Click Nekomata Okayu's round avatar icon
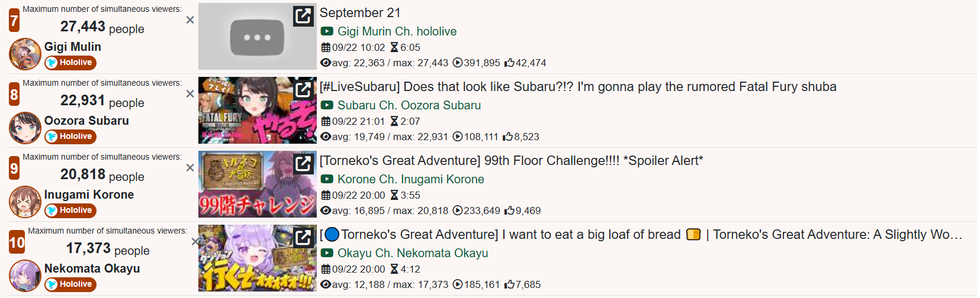The image size is (980, 298). 25,276
